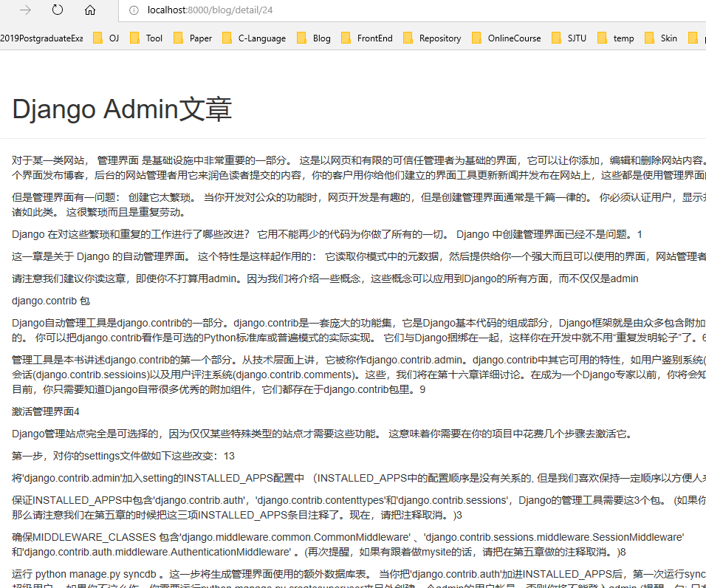Open the temp bookmark folder
Image resolution: width=706 pixels, height=588 pixels.
pos(615,38)
